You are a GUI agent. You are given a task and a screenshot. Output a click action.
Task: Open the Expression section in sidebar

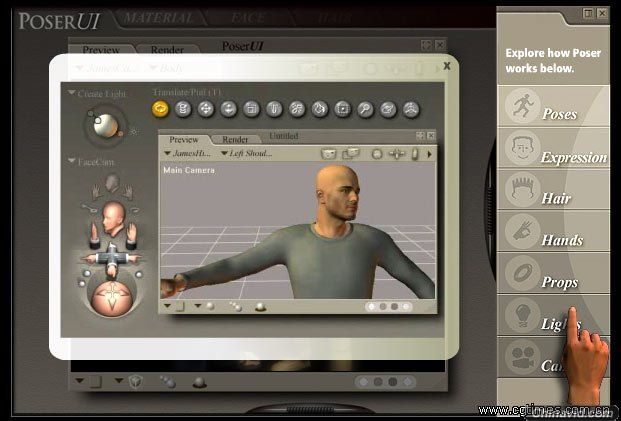tap(553, 148)
